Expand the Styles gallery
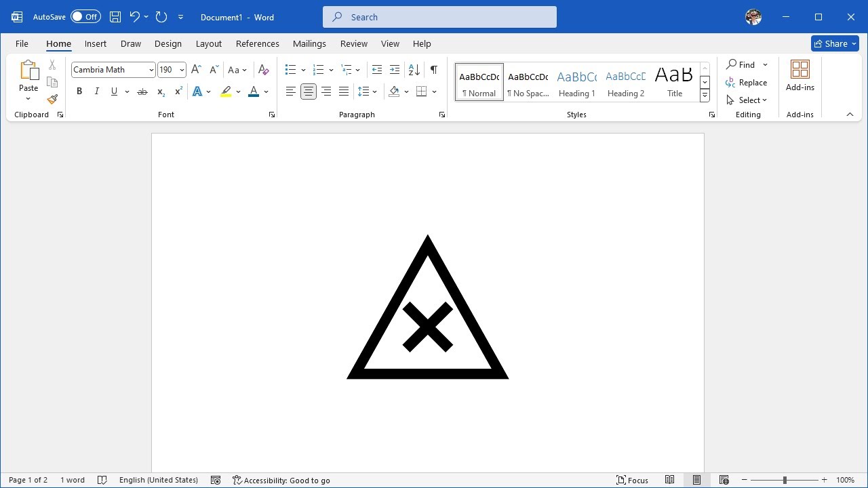Screen dimensions: 868x488 click(705, 96)
